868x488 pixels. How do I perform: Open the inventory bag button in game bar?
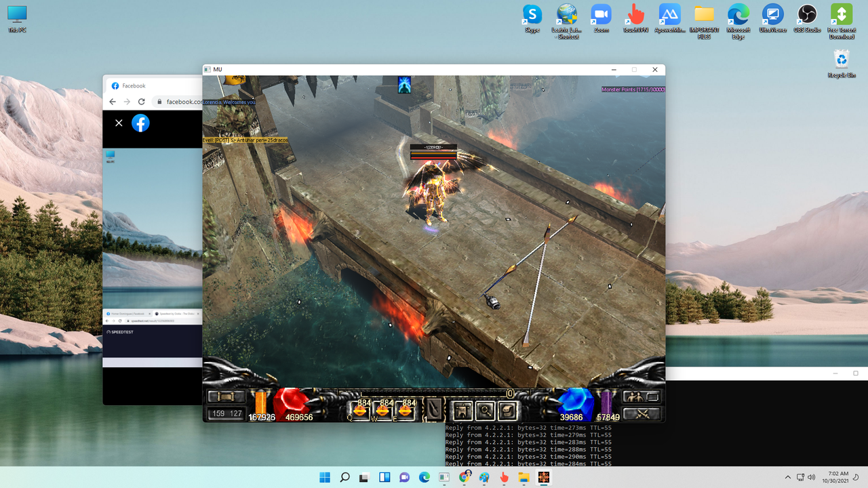[507, 410]
